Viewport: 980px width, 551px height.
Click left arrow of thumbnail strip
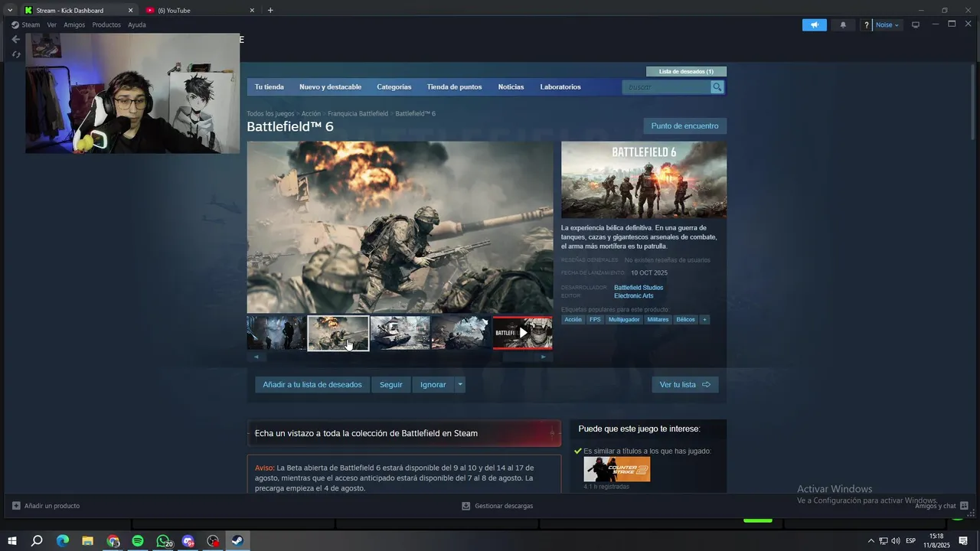(x=256, y=357)
